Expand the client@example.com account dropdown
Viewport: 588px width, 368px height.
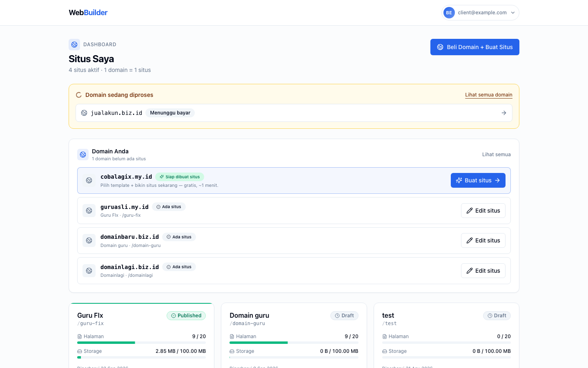480,13
